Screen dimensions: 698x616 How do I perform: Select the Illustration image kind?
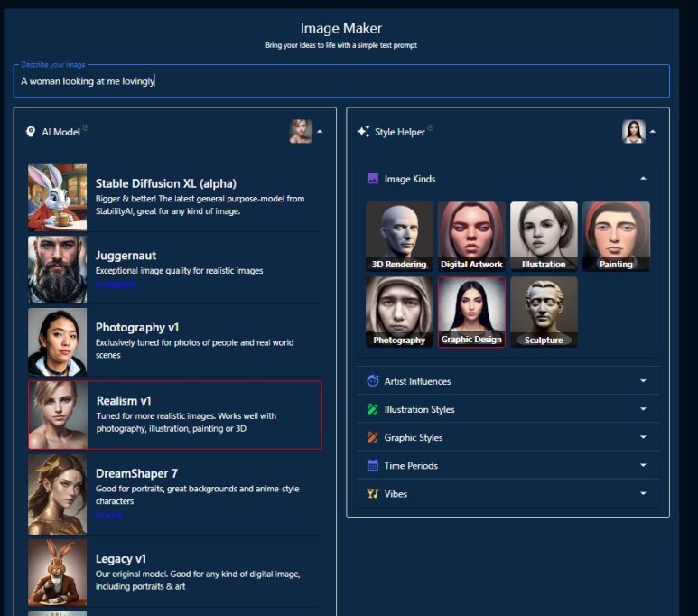[x=544, y=236]
